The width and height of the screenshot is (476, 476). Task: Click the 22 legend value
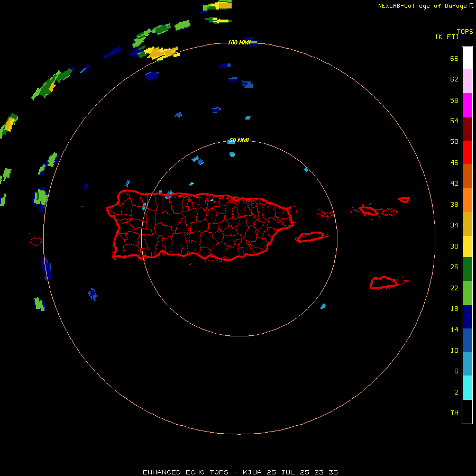click(x=454, y=288)
